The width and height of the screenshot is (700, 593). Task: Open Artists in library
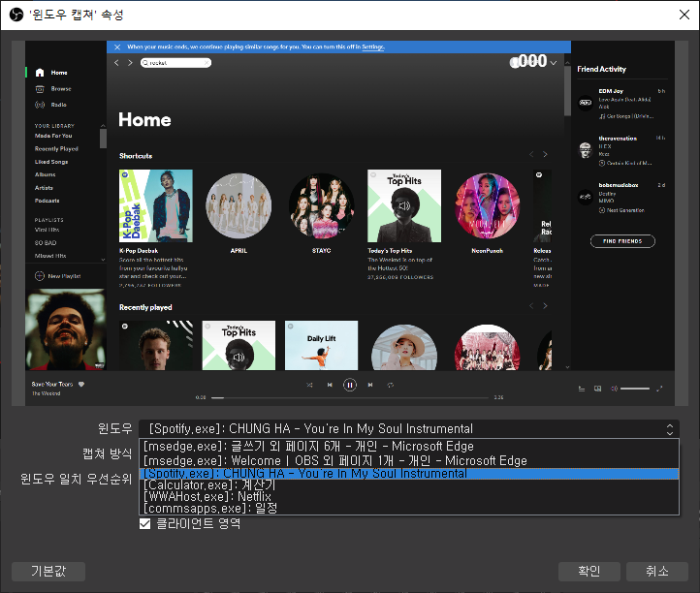(x=44, y=188)
